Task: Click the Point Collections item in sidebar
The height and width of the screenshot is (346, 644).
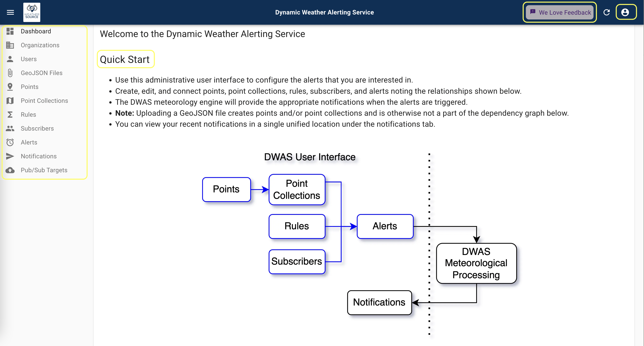Action: point(44,100)
